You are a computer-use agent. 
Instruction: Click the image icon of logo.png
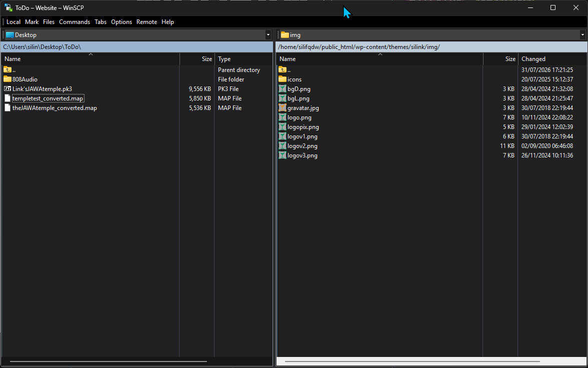[x=282, y=117]
